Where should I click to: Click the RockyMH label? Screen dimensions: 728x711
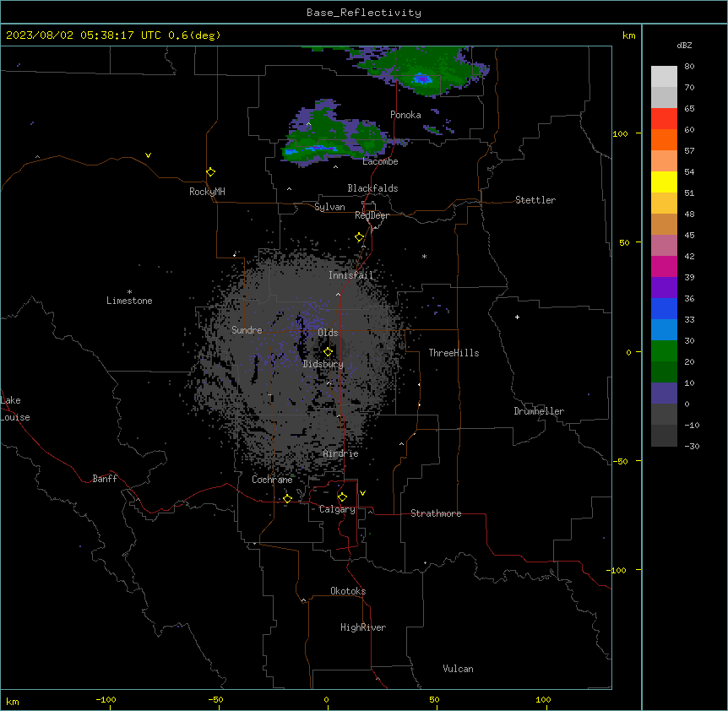207,192
